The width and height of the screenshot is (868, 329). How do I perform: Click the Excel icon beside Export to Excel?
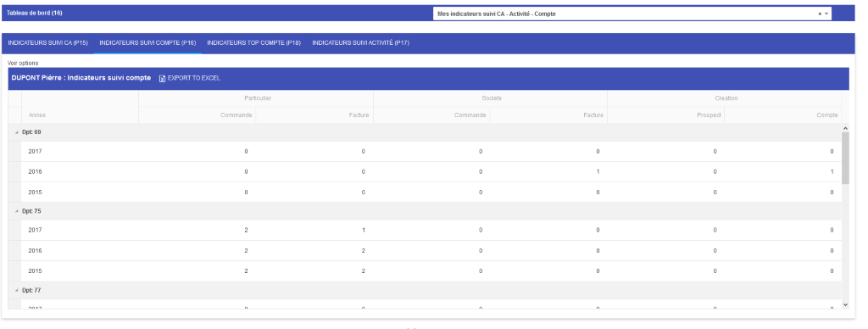click(162, 79)
